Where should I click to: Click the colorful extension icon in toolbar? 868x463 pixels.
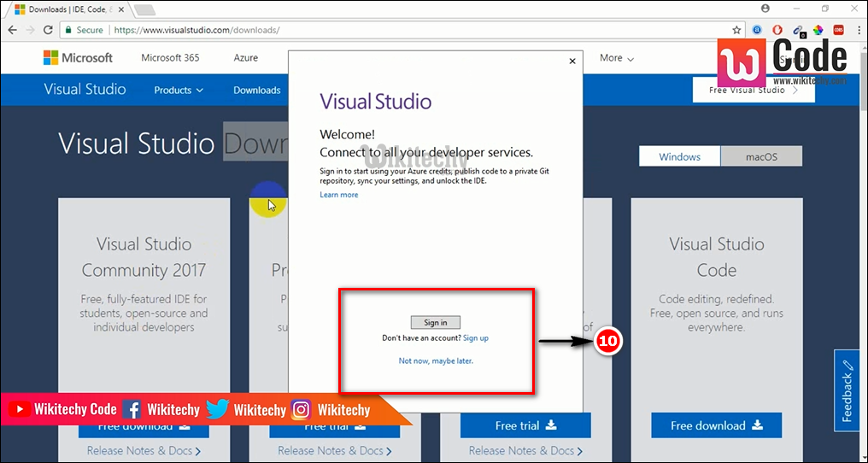pos(818,30)
